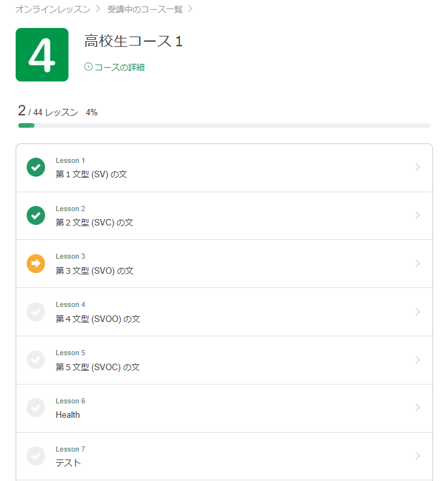This screenshot has height=481, width=448.
Task: Click the orange arrow icon for Lesson 3
Action: click(x=36, y=264)
